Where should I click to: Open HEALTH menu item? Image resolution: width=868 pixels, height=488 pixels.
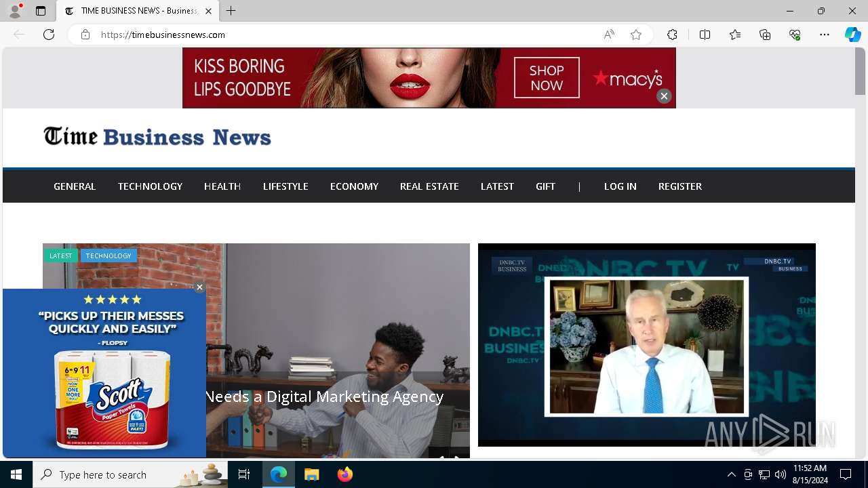(222, 186)
